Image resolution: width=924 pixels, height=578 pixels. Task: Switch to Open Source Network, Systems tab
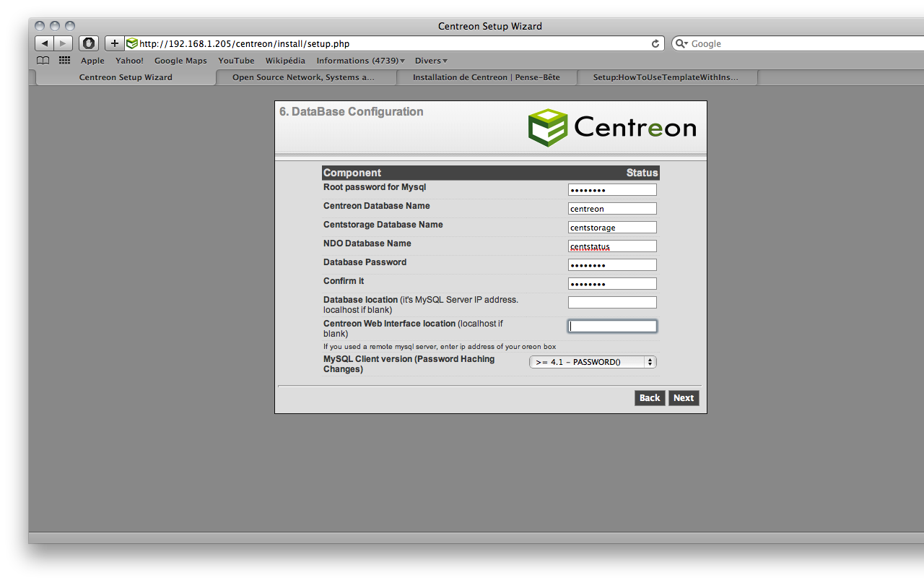306,77
